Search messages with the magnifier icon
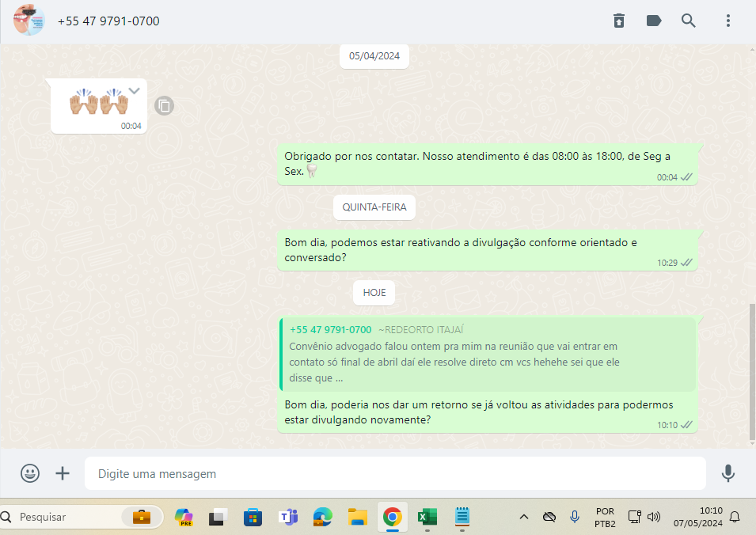756x535 pixels. pyautogui.click(x=689, y=21)
